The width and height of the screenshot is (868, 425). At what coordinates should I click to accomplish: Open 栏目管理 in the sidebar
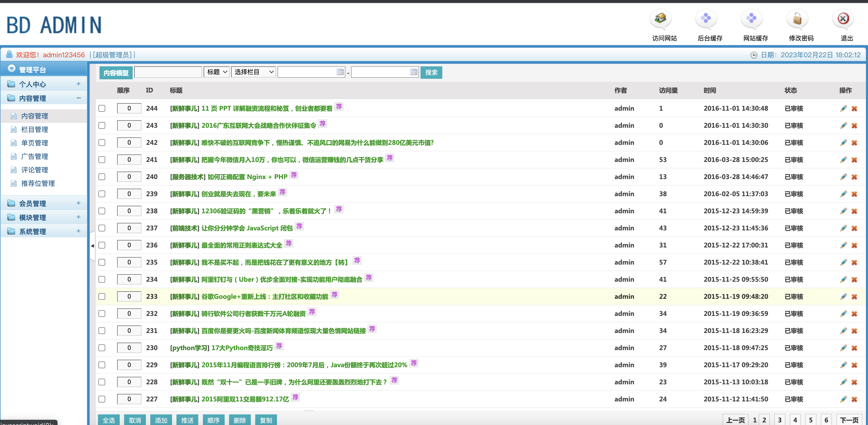(34, 129)
